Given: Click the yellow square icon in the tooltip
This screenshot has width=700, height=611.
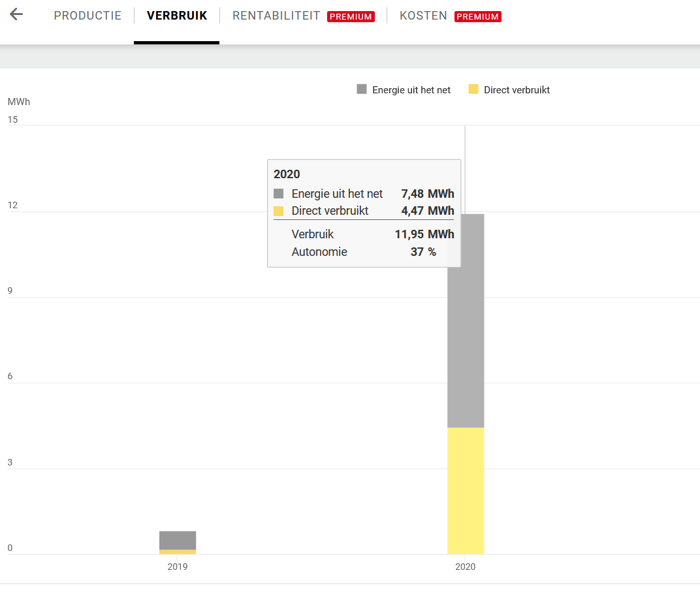Looking at the screenshot, I should click(279, 211).
